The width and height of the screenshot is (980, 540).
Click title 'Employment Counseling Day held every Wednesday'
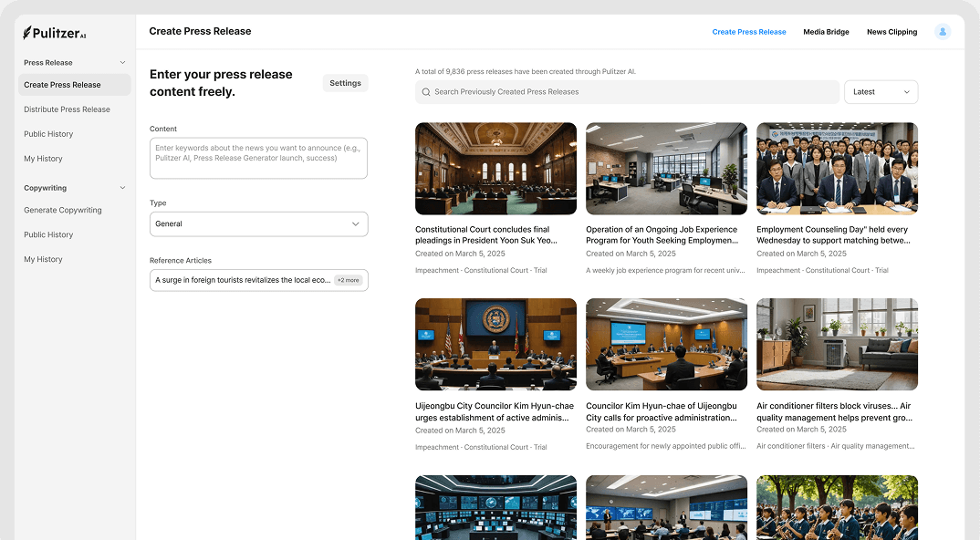(x=834, y=235)
